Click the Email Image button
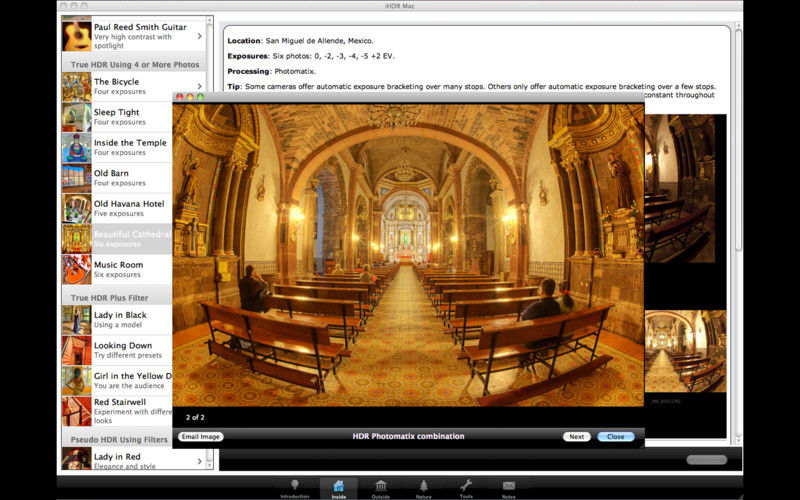Viewport: 800px width, 500px height. [x=201, y=437]
